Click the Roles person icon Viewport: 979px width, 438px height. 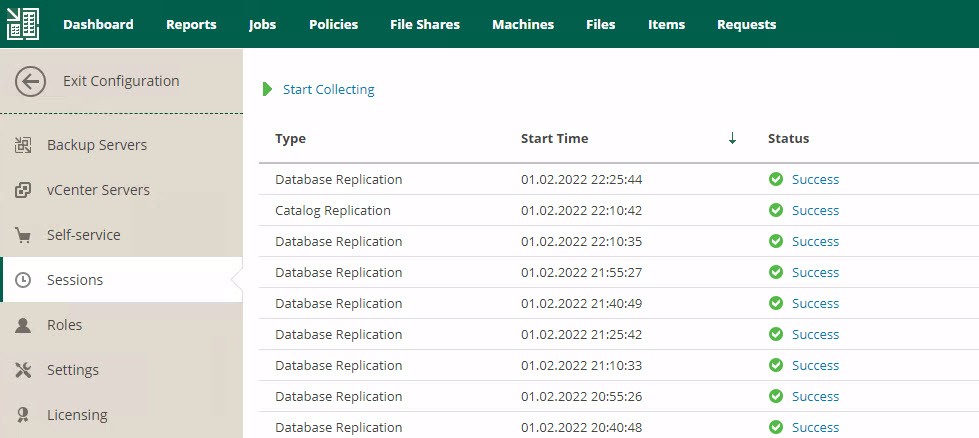[23, 325]
